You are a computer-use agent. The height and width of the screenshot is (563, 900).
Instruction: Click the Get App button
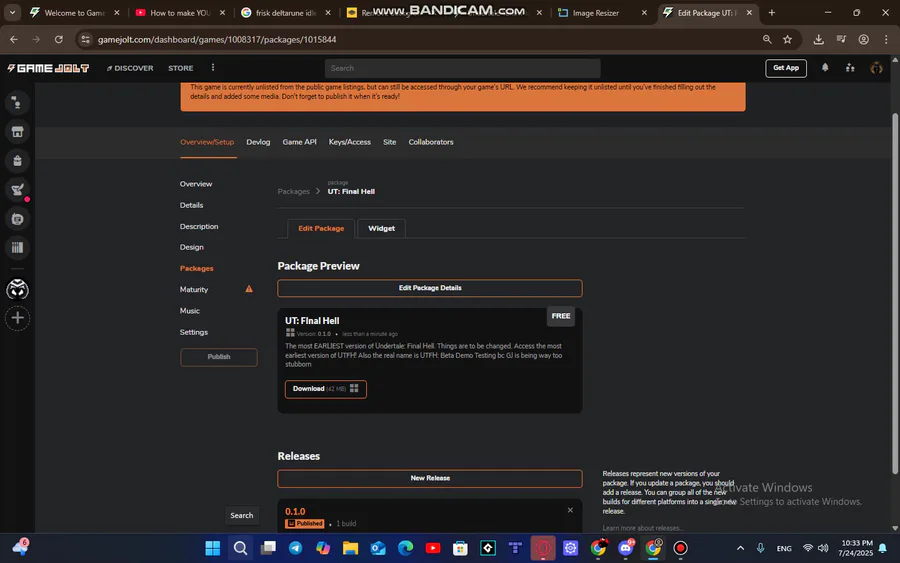click(786, 68)
